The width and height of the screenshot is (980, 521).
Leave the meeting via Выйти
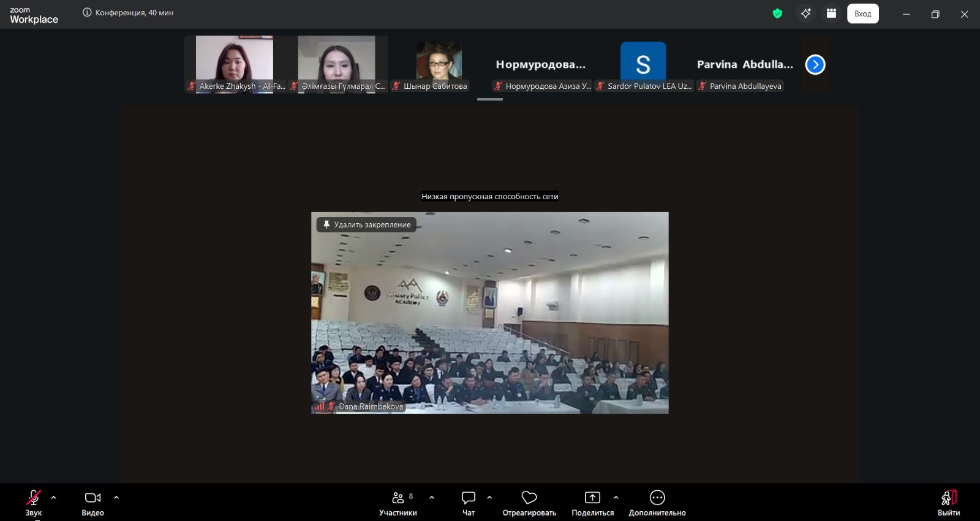(949, 503)
